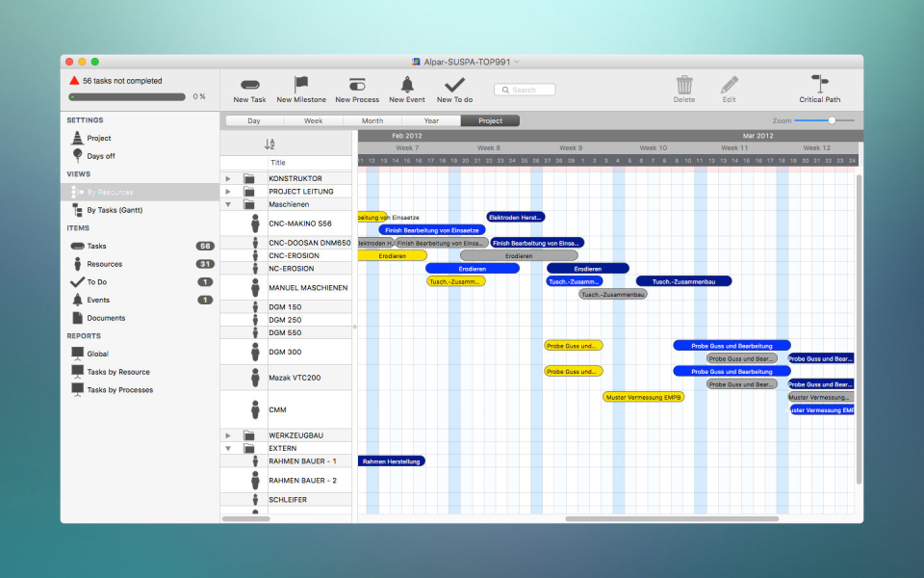Select the CNC-MAKINO S56 resource icon
The height and width of the screenshot is (578, 924).
[x=255, y=223]
